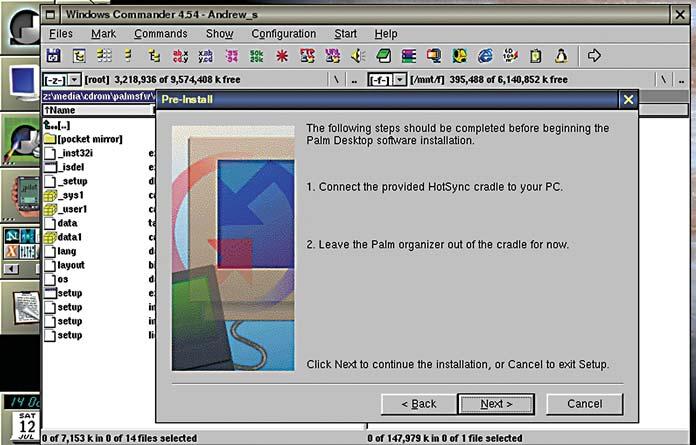
Task: Click the red asterisk toolbar icon
Action: (282, 56)
